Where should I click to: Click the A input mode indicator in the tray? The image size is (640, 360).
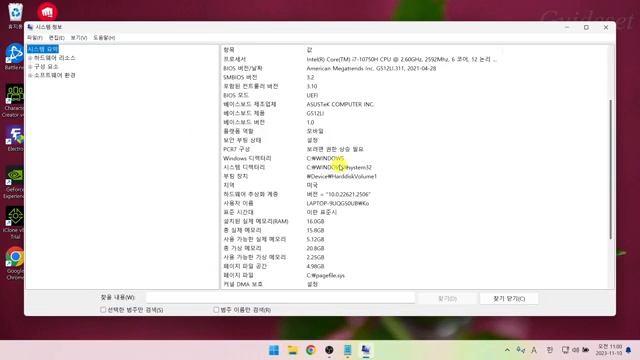tap(534, 350)
